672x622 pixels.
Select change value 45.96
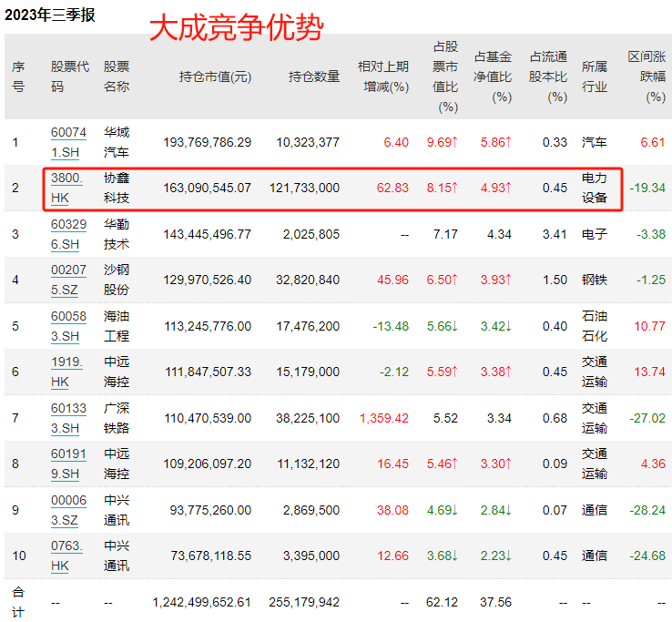click(392, 280)
